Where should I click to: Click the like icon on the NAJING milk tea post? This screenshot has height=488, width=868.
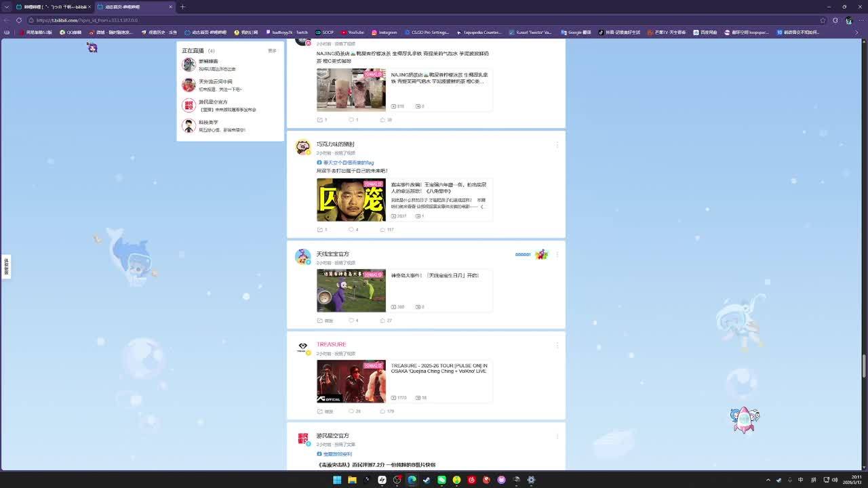(384, 120)
